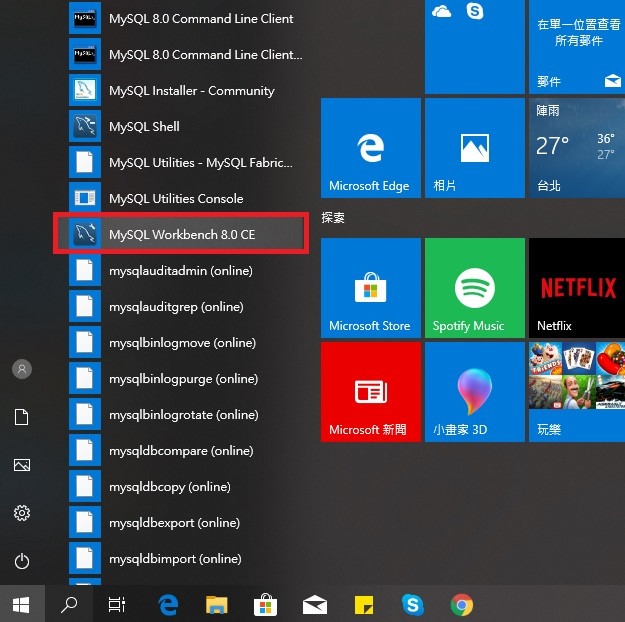Open mysqlbinlogpurge (online)

point(187,378)
